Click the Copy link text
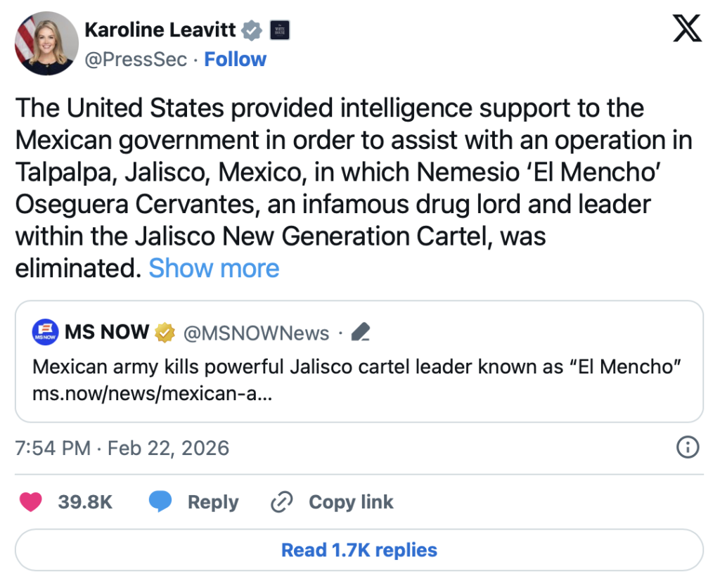This screenshot has height=588, width=720. coord(351,502)
